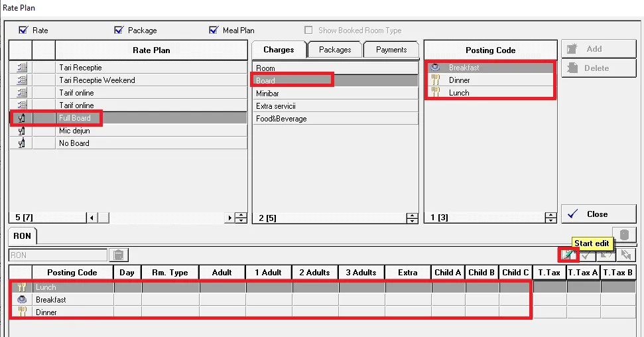Select Room in Charges list

click(x=335, y=68)
